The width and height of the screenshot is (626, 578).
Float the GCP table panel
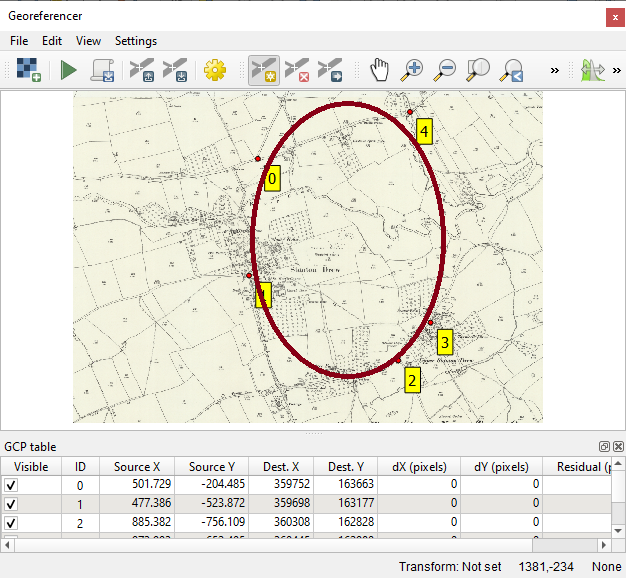click(x=604, y=447)
